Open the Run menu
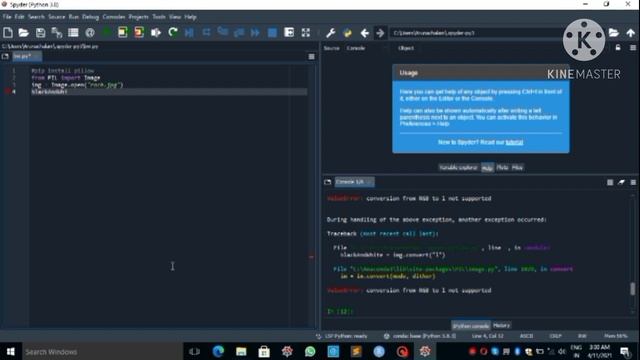This screenshot has width=640, height=360. point(73,17)
